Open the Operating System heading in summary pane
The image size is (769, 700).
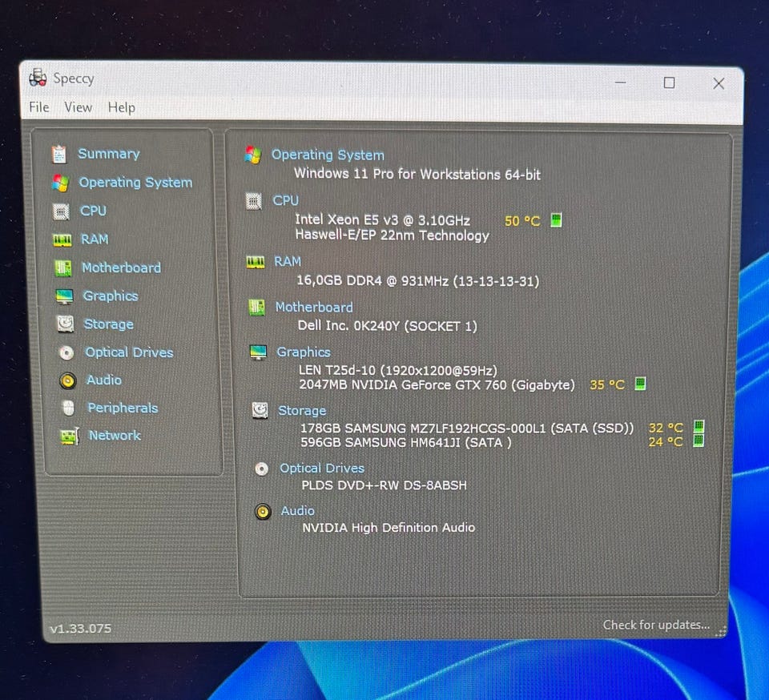coord(328,155)
